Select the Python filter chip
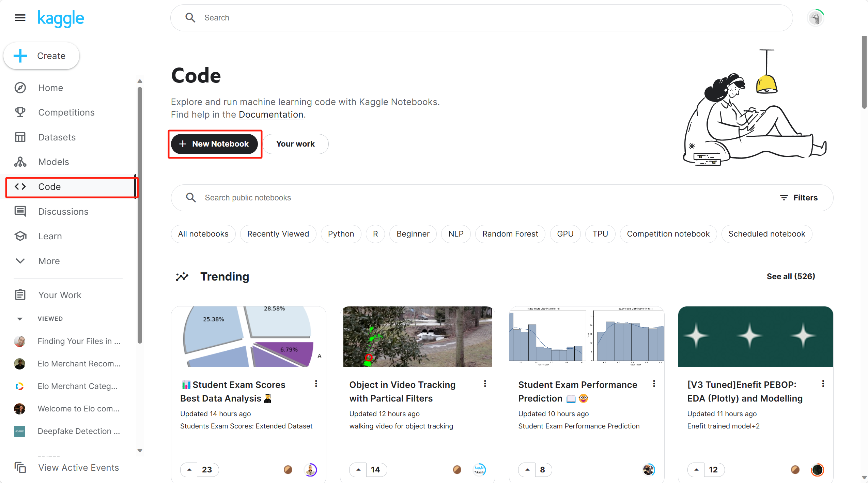This screenshot has width=868, height=483. 341,234
